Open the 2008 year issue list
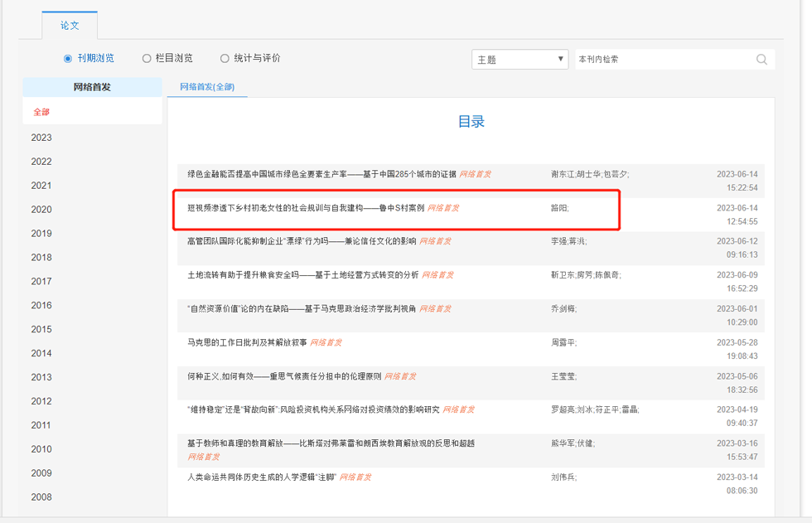The image size is (812, 523). click(41, 497)
